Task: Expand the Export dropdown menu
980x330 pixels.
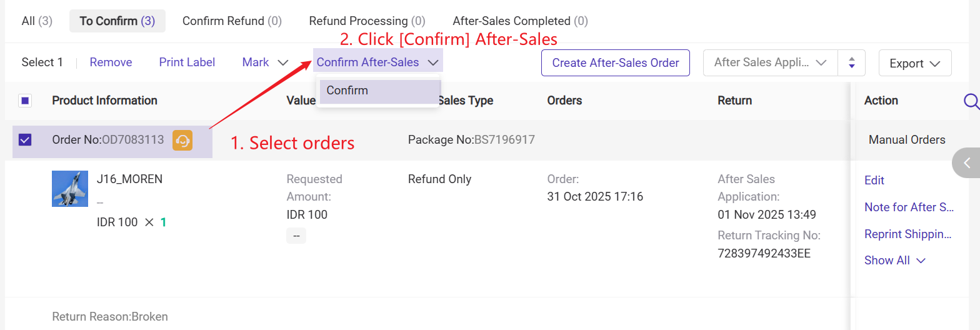Action: click(x=915, y=63)
